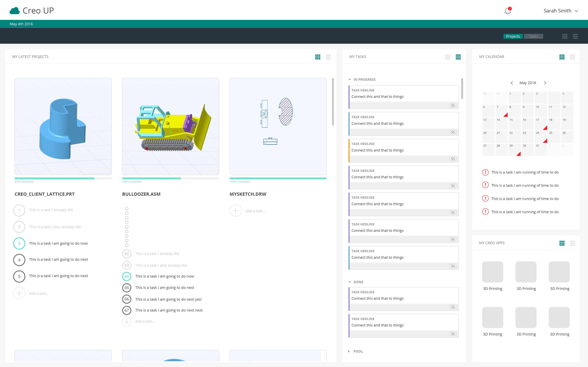Open the Sarah Smith account dropdown
This screenshot has height=367, width=588.
[561, 11]
